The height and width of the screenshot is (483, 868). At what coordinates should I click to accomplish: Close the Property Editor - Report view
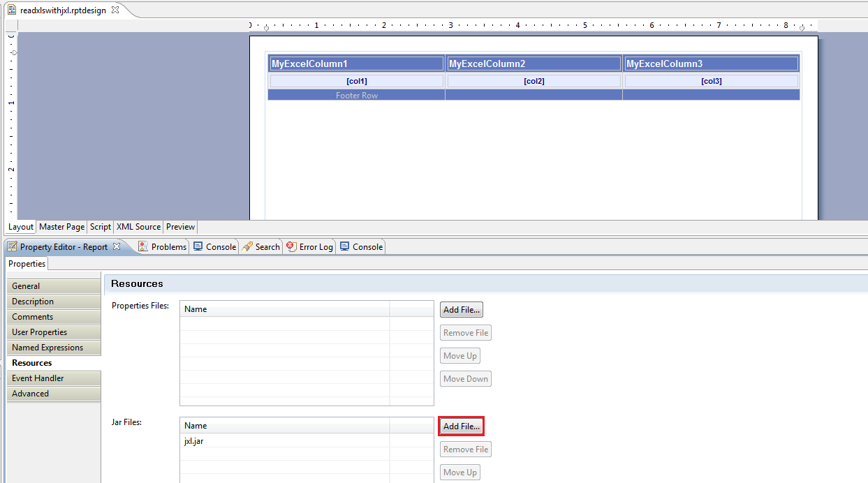pos(117,246)
